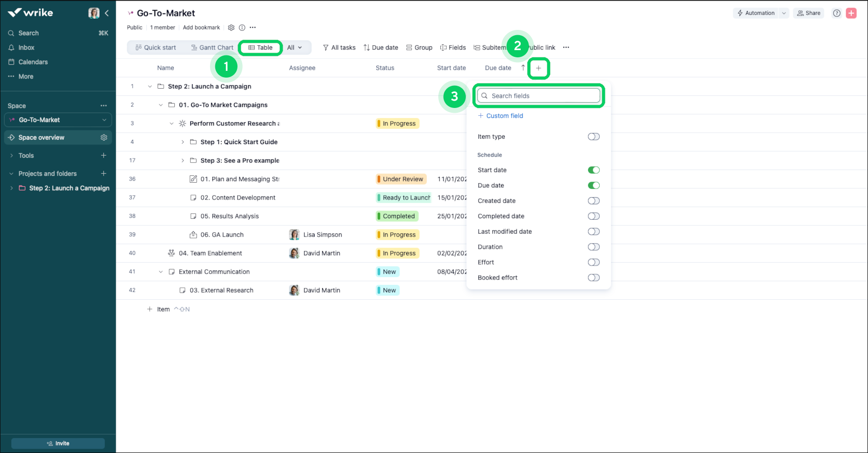This screenshot has width=868, height=453.
Task: Enable the Duration field toggle
Action: (593, 247)
